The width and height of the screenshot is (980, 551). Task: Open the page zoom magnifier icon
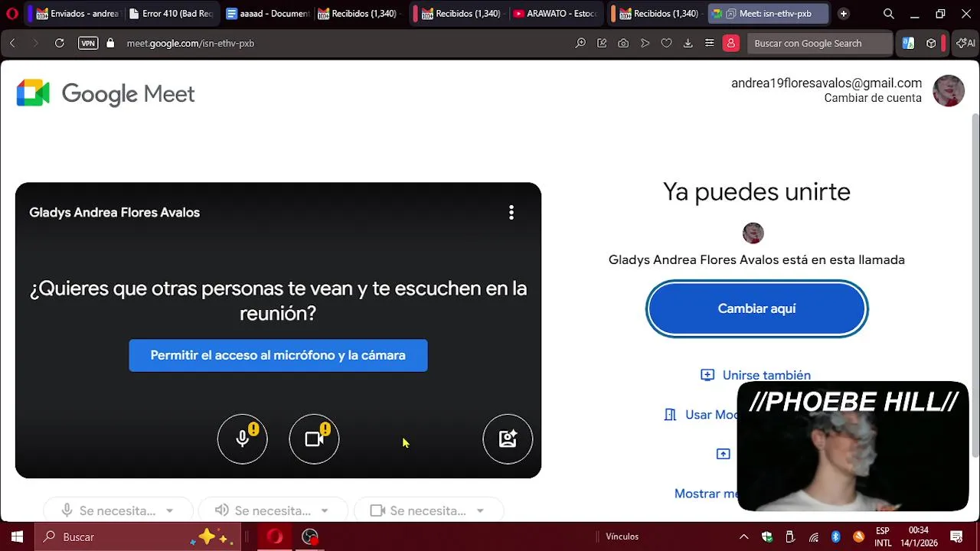(581, 44)
